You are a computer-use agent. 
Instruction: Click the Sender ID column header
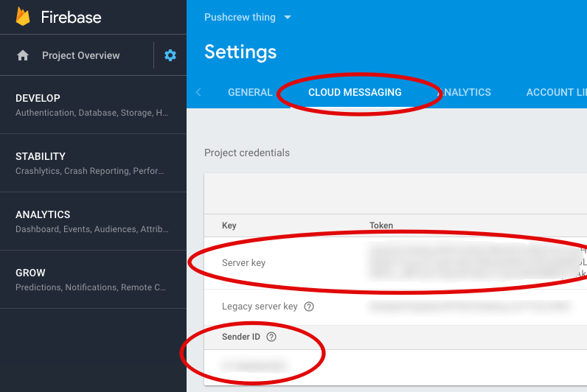[240, 337]
